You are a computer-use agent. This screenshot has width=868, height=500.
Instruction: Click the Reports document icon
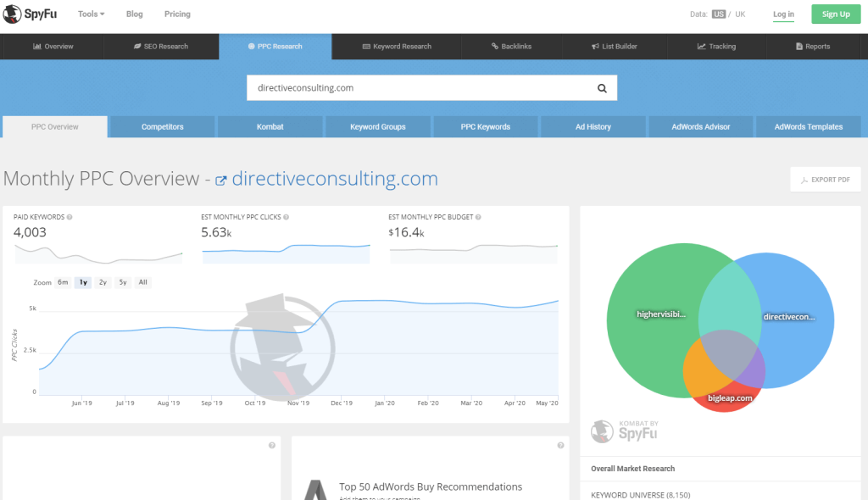(x=799, y=47)
